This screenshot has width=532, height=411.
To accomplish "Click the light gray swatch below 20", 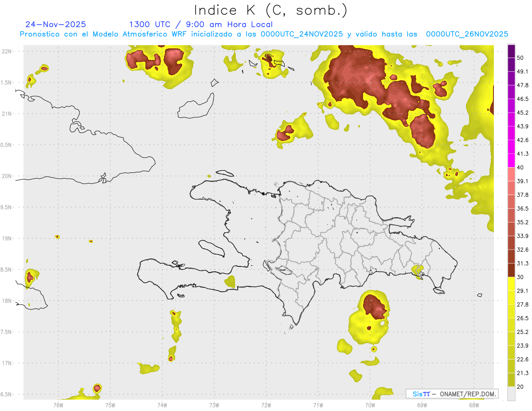I will click(x=511, y=393).
